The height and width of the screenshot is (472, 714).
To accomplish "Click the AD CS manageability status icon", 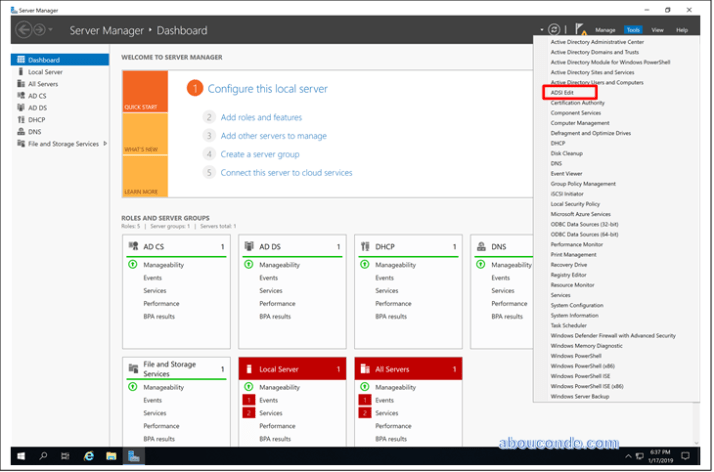I will pyautogui.click(x=132, y=265).
